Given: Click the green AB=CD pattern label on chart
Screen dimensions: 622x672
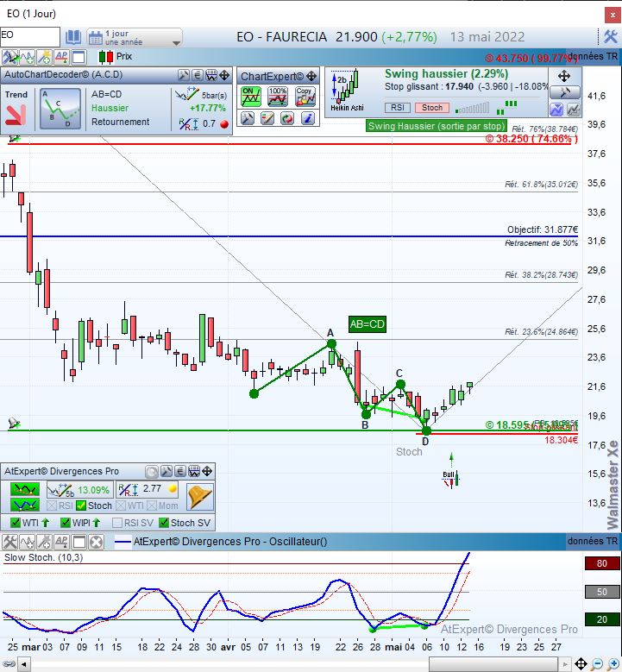Looking at the screenshot, I should point(368,324).
